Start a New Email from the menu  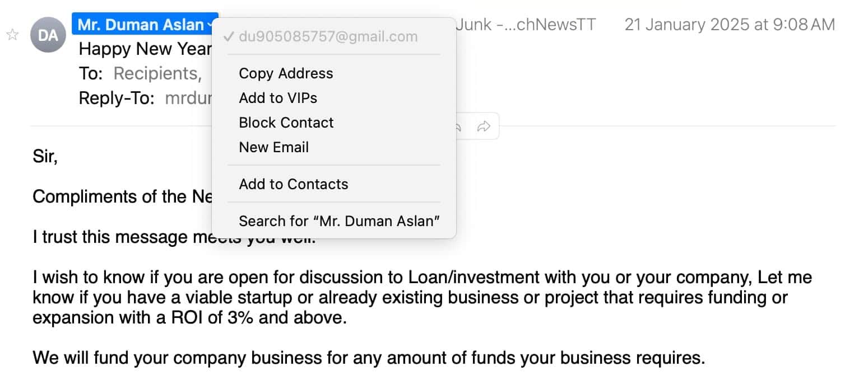click(x=274, y=147)
